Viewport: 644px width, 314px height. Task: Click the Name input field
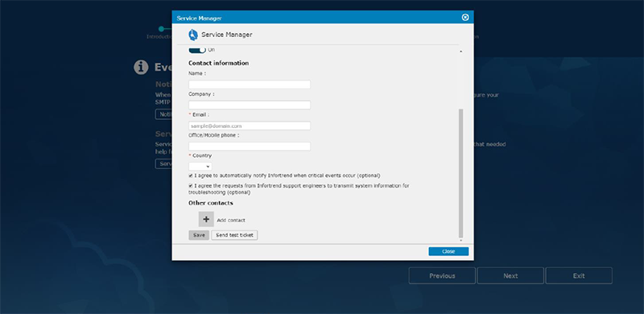(x=250, y=85)
